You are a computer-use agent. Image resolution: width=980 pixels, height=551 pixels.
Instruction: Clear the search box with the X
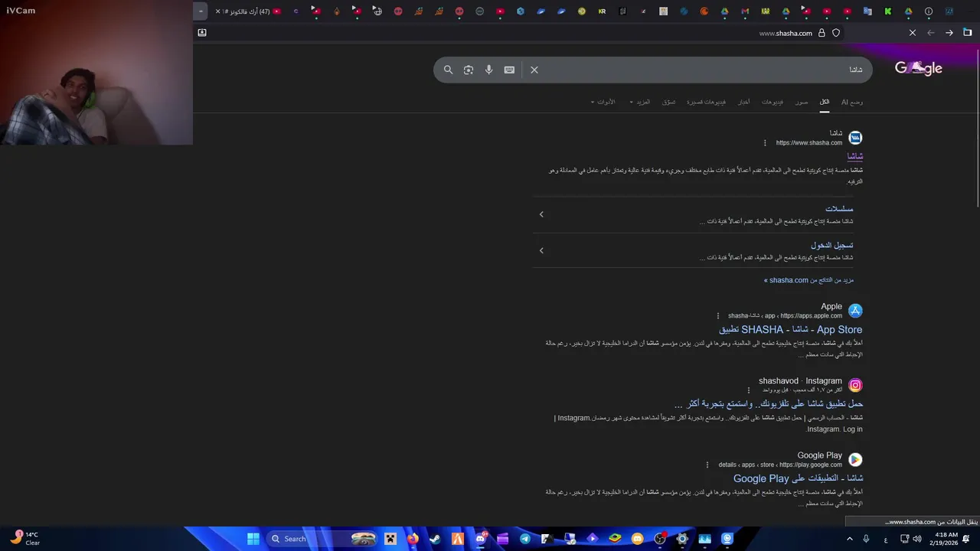click(534, 70)
